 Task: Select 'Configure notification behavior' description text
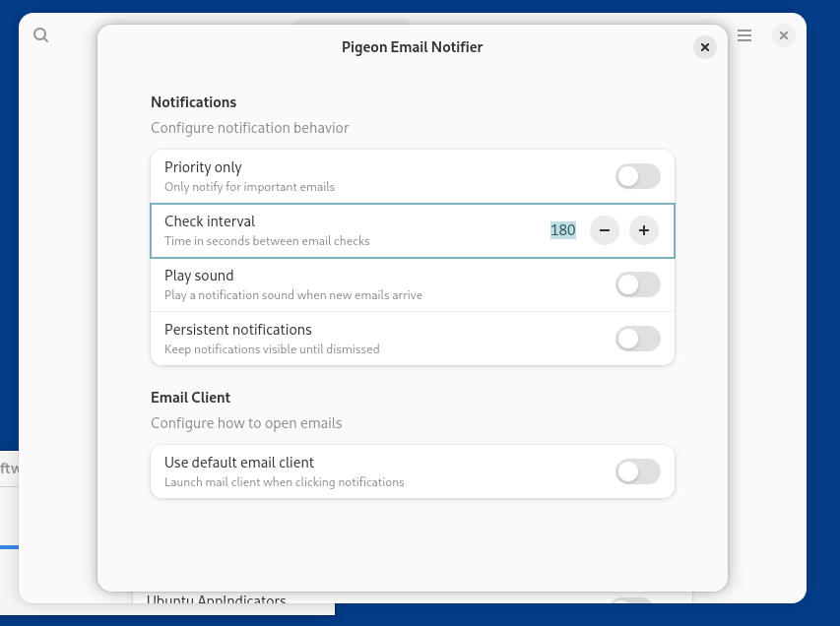tap(250, 128)
